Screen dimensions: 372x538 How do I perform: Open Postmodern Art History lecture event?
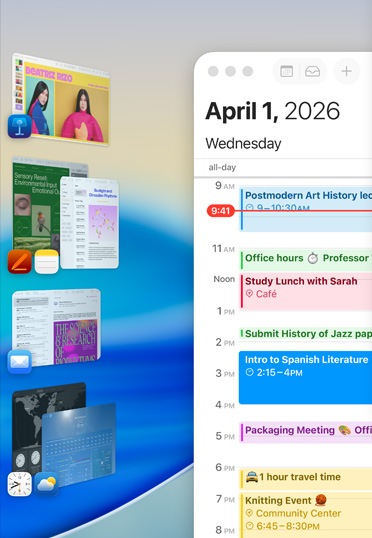click(305, 209)
